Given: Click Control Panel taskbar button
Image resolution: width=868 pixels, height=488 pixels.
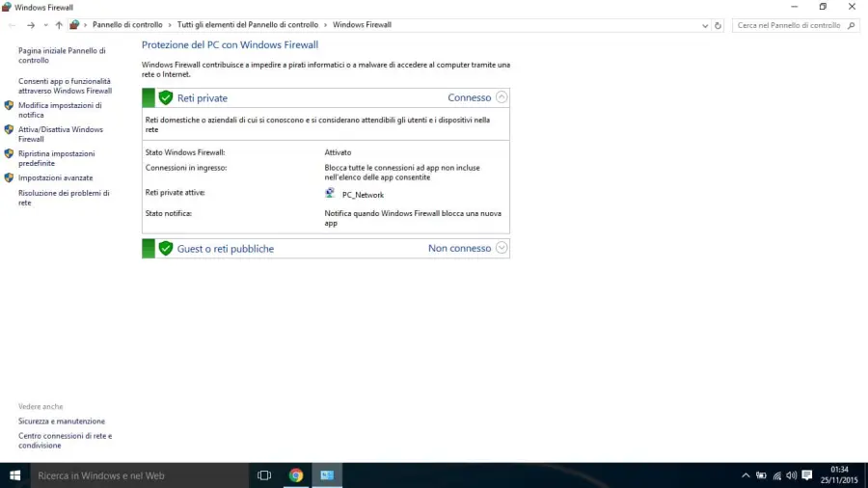Looking at the screenshot, I should [327, 475].
